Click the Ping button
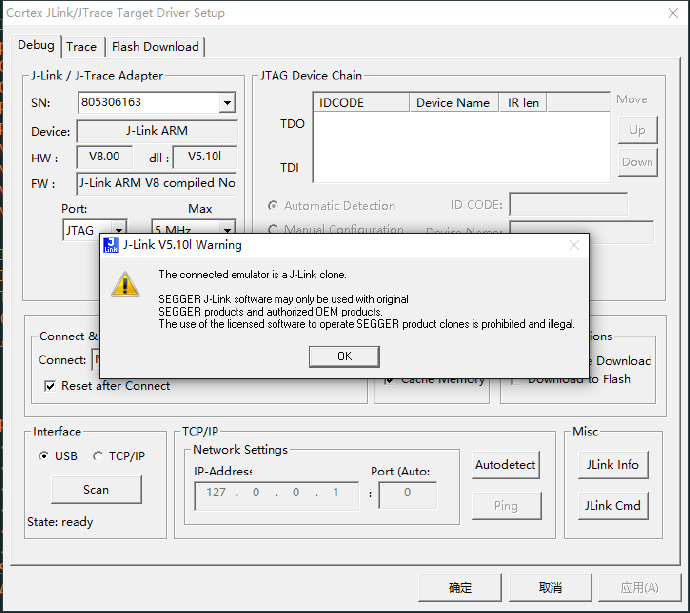 [506, 506]
